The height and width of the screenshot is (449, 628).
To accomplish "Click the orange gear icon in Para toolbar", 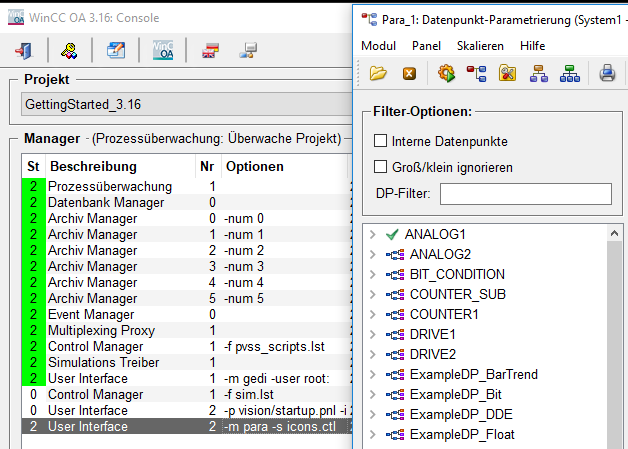I will coord(446,72).
